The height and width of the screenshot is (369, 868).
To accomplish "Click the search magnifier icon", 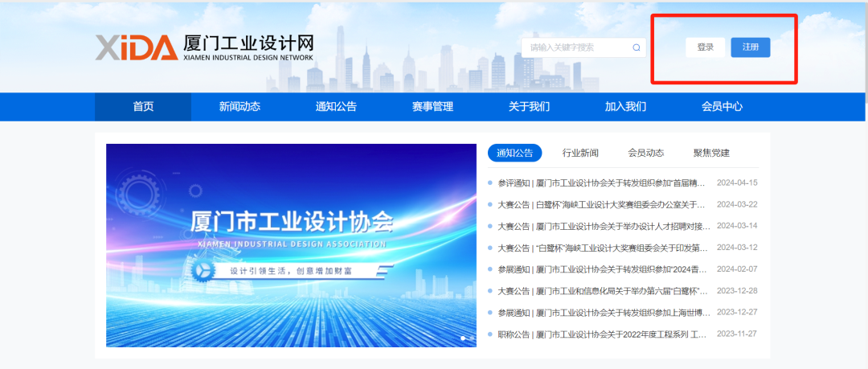I will [x=637, y=47].
